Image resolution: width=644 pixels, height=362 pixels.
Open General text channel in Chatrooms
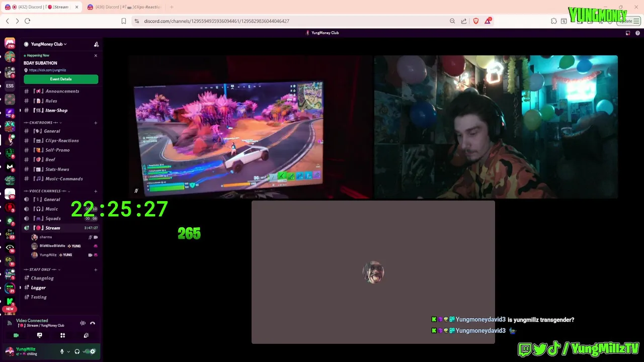pyautogui.click(x=61, y=131)
